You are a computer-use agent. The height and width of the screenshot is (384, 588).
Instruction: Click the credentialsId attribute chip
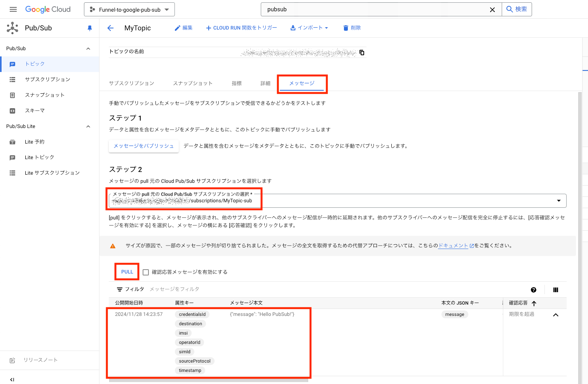[192, 314]
